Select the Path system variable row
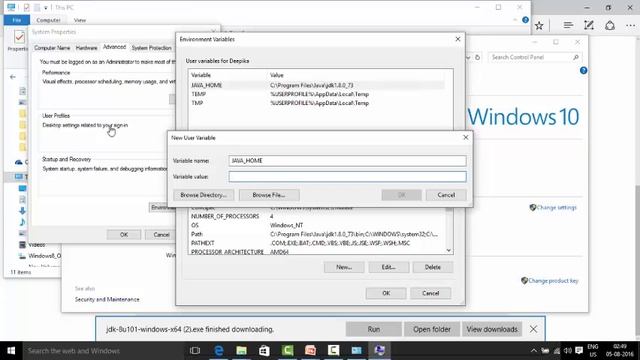The width and height of the screenshot is (640, 360). [x=317, y=234]
